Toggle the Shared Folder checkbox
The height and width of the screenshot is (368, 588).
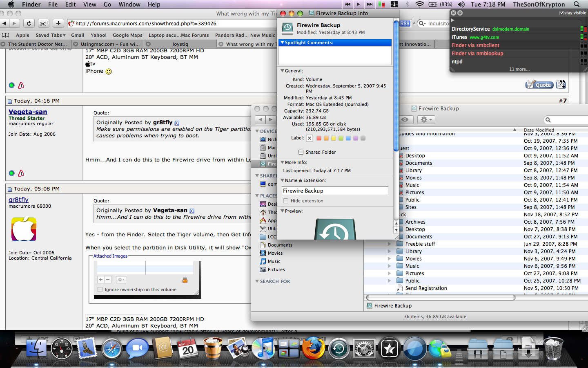coord(301,152)
